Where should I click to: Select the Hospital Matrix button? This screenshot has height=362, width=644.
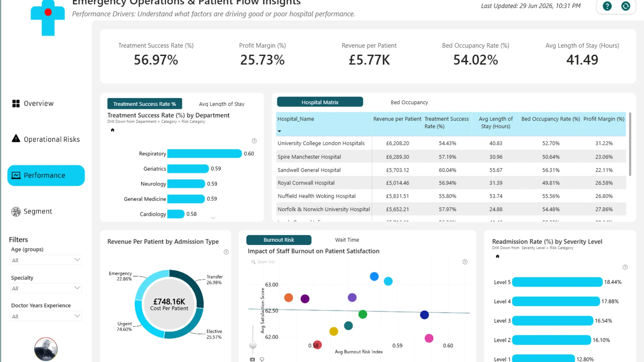[x=320, y=102]
